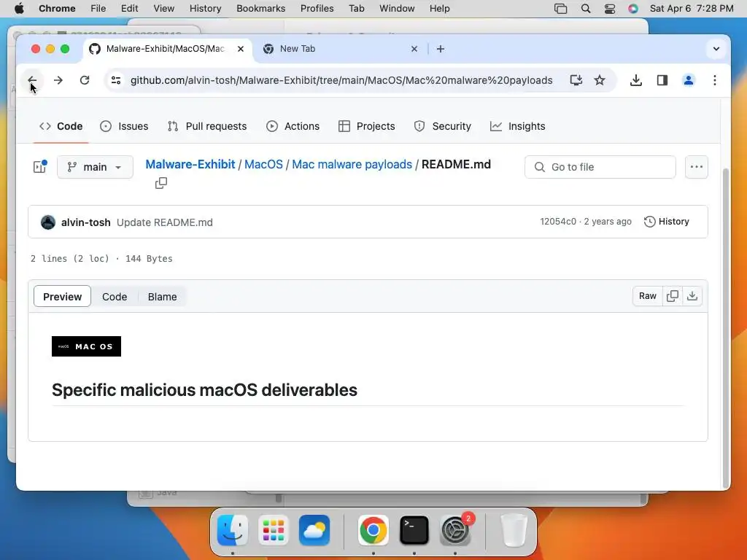Open the MacOS breadcrumb link
This screenshot has height=560, width=747.
[263, 164]
